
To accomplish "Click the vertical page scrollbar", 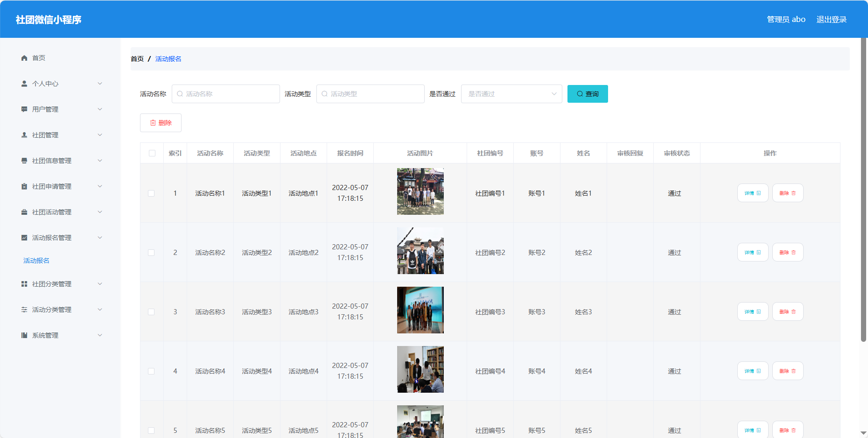I will (864, 190).
